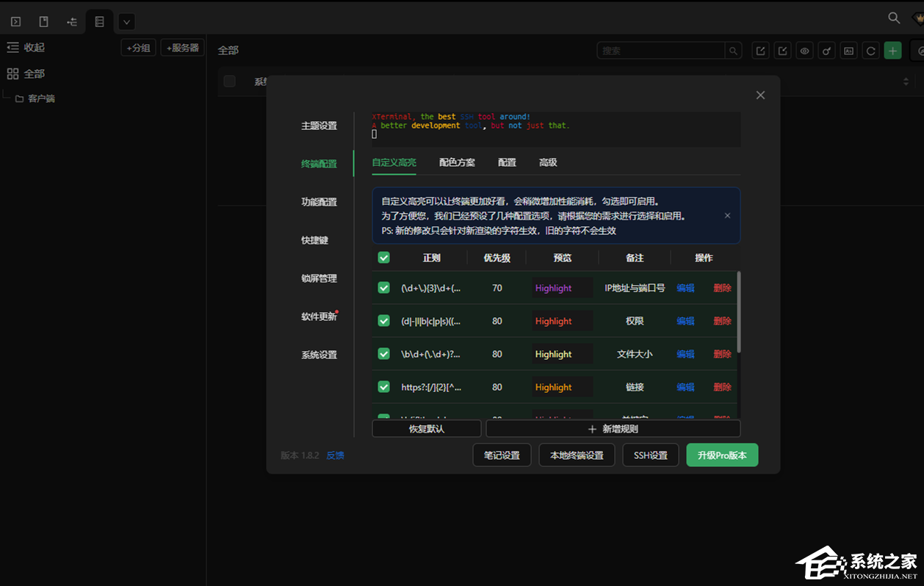Viewport: 924px width, 586px height.
Task: Dismiss the blue info banner
Action: [x=727, y=215]
